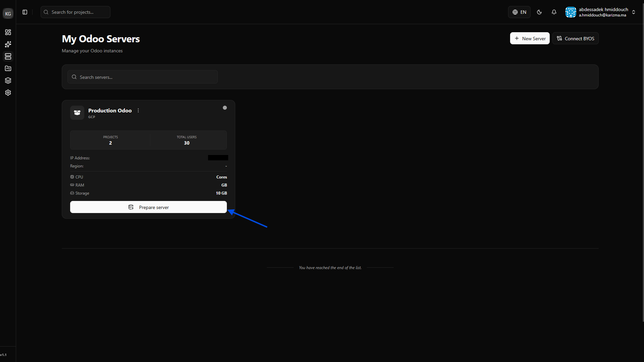Open the EN language selector
Viewport: 644px width, 362px height.
tap(519, 12)
